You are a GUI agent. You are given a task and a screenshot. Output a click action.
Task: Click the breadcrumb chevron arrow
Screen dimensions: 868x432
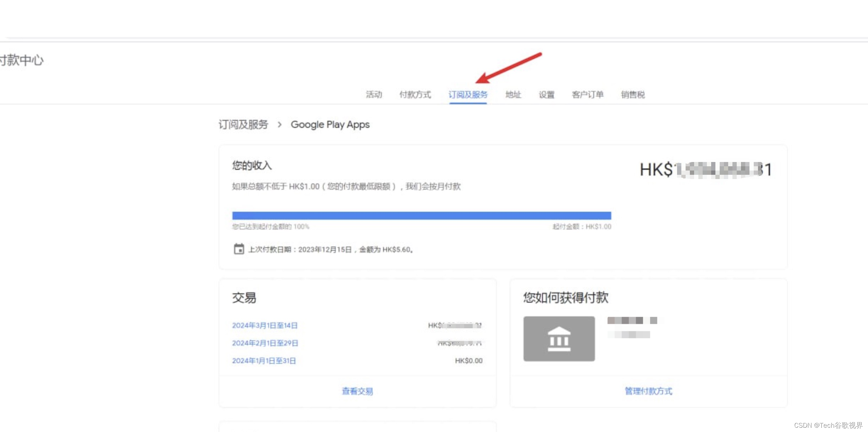[x=280, y=125]
